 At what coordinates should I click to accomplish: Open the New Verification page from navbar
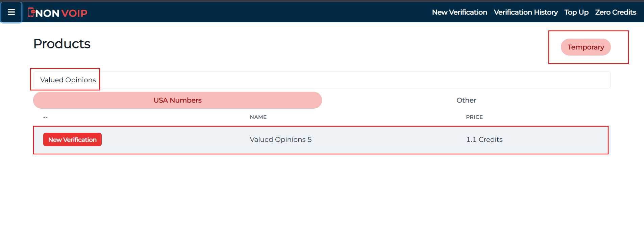pyautogui.click(x=459, y=12)
